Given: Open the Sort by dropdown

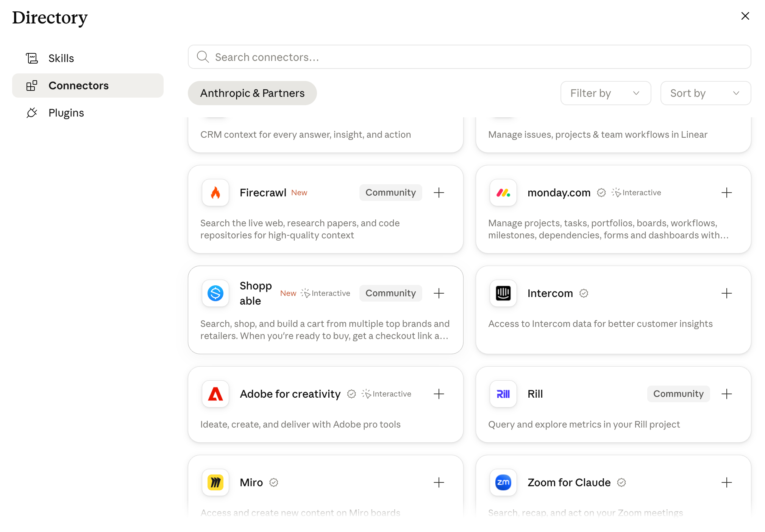Looking at the screenshot, I should click(706, 93).
